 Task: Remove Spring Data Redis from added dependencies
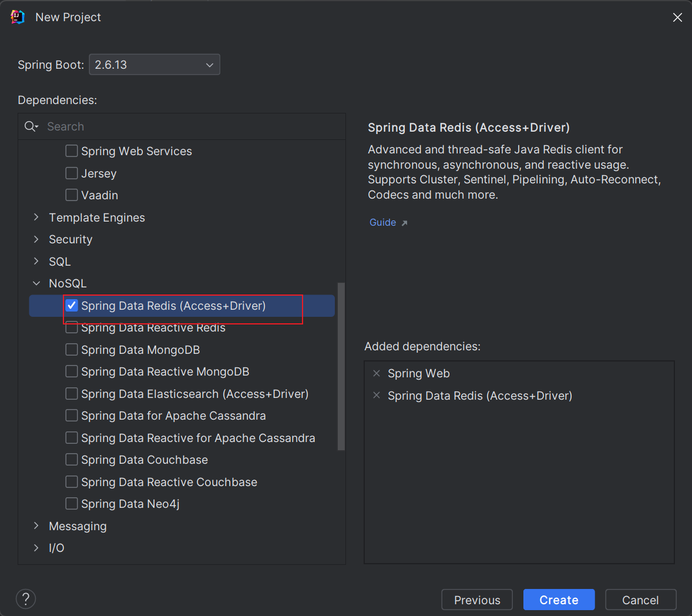coord(377,396)
